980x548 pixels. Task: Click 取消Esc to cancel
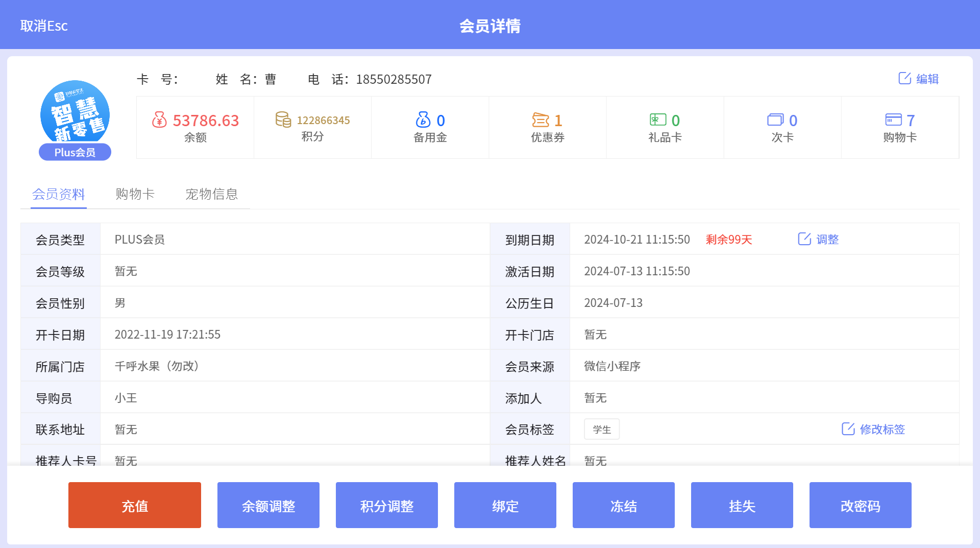click(44, 26)
